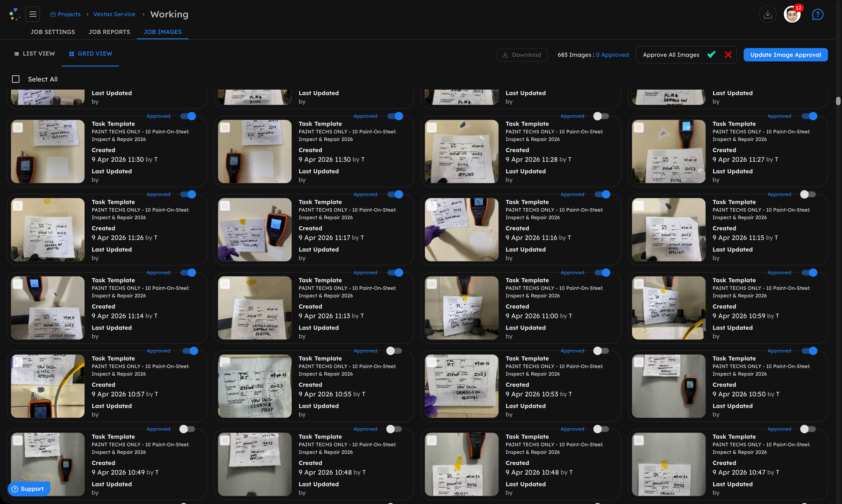
Task: Open the Support chat widget
Action: point(28,488)
